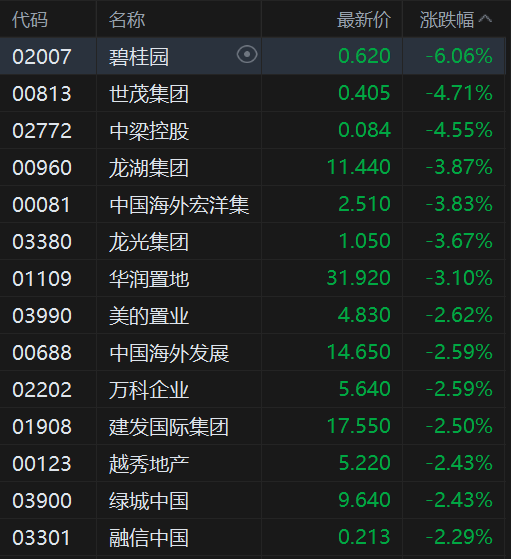
Task: Click the 绿城中国 row
Action: point(252,500)
